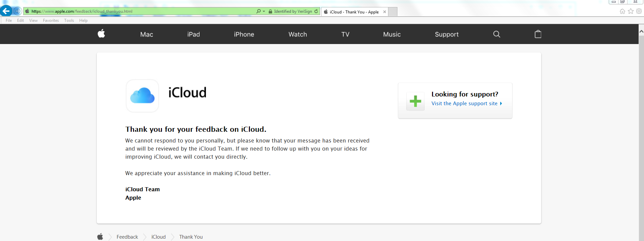Click the browser Forward arrow button
Viewport: 644px width, 241px height.
tap(17, 11)
